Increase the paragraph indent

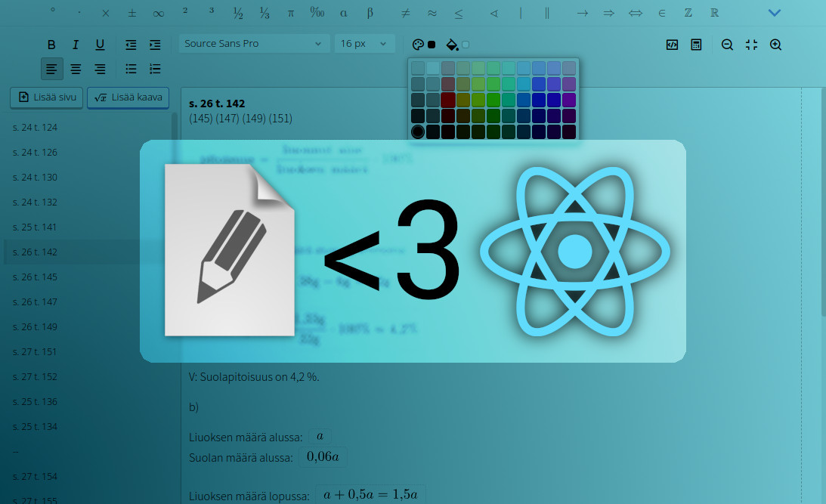coord(155,45)
